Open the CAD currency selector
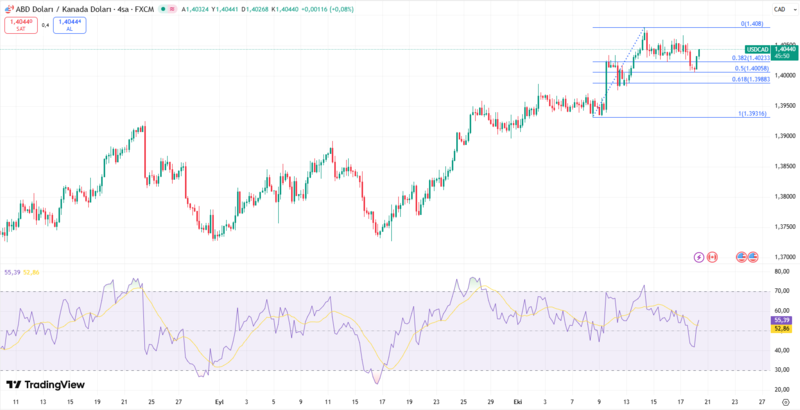 click(779, 9)
